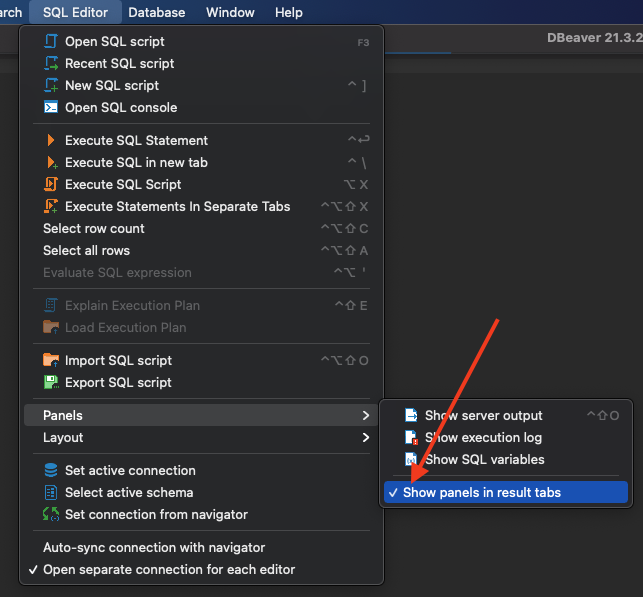643x597 pixels.
Task: Click the Set active connection database icon
Action: click(x=51, y=470)
